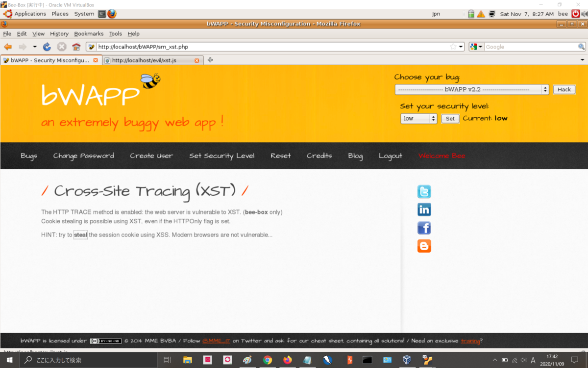Viewport: 588px width, 368px height.
Task: Launch Firefox from the GNOME panel icon
Action: pyautogui.click(x=112, y=14)
